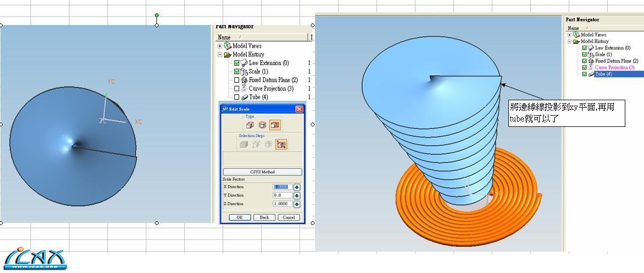Cancel the Edit Scale dialog
The image size is (644, 273).
[x=289, y=217]
